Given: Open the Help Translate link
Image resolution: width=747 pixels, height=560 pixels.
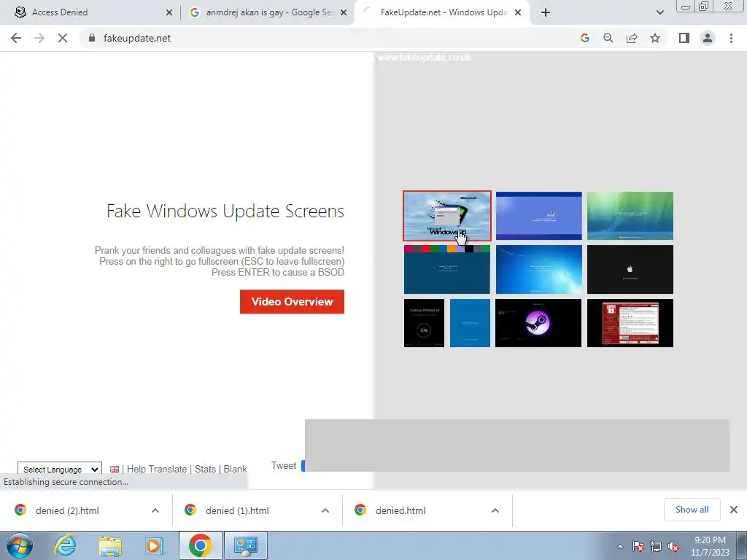Looking at the screenshot, I should [157, 469].
